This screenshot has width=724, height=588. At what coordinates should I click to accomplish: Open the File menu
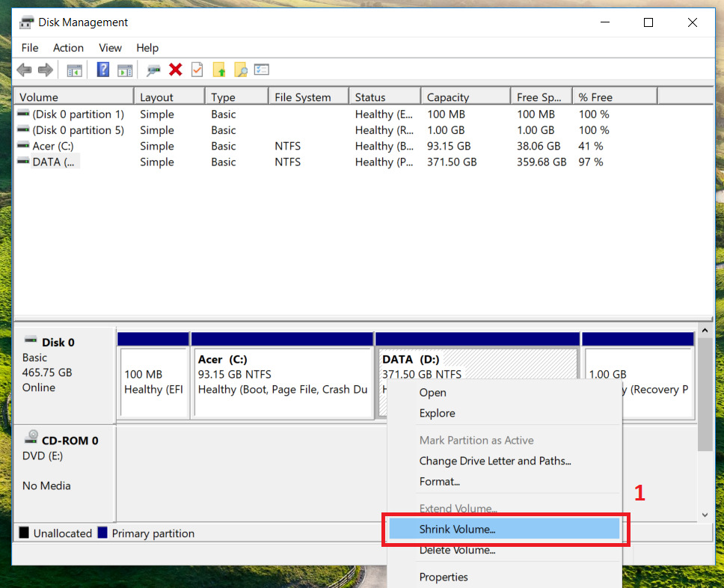30,48
